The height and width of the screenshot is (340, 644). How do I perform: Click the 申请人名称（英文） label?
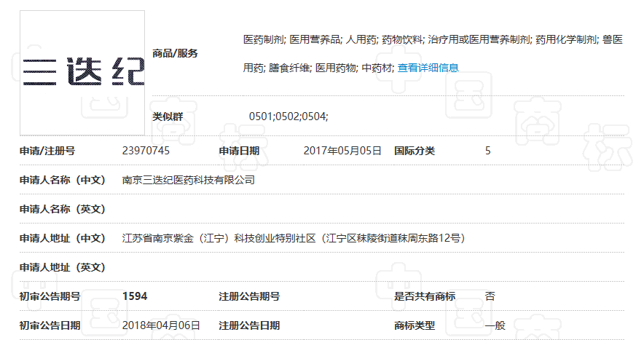tap(63, 209)
